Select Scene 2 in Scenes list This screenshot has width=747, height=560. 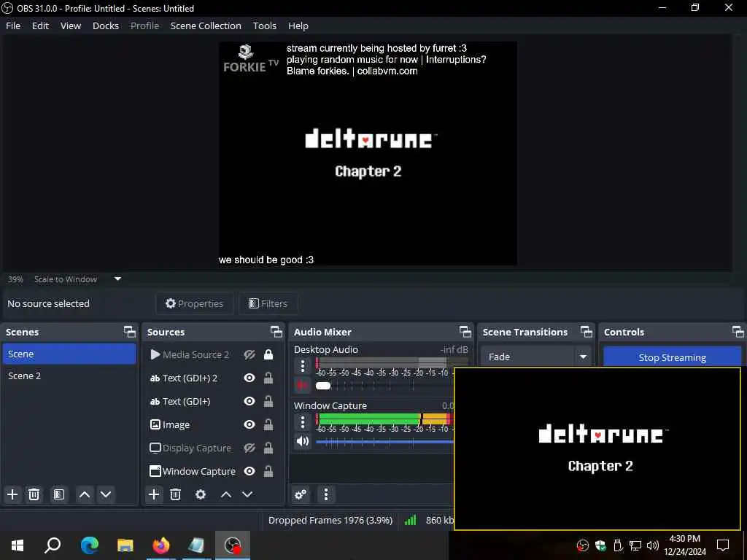[69, 376]
